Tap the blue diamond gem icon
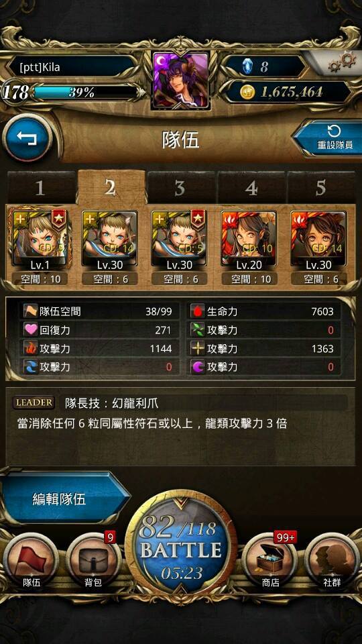 (x=247, y=66)
